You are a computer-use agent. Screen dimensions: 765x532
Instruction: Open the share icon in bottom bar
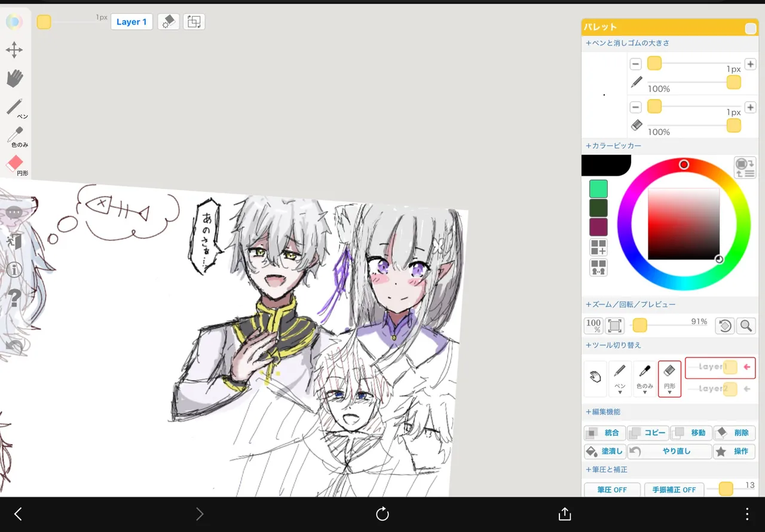tap(564, 514)
